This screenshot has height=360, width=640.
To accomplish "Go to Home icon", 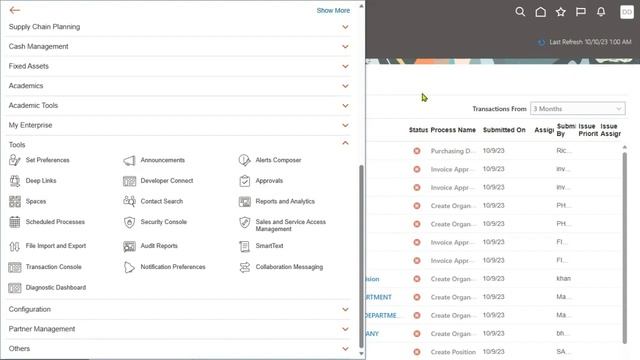I will 540,12.
